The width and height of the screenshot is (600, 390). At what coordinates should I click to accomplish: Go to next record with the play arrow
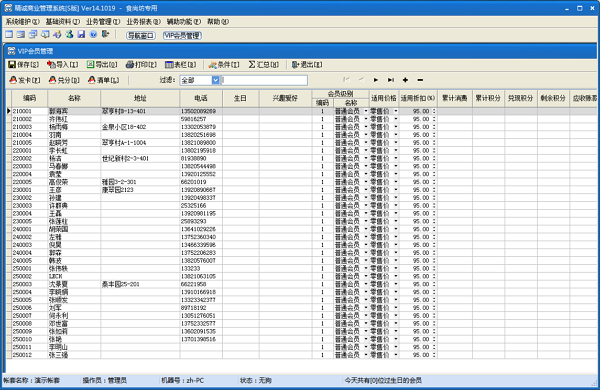(376, 80)
